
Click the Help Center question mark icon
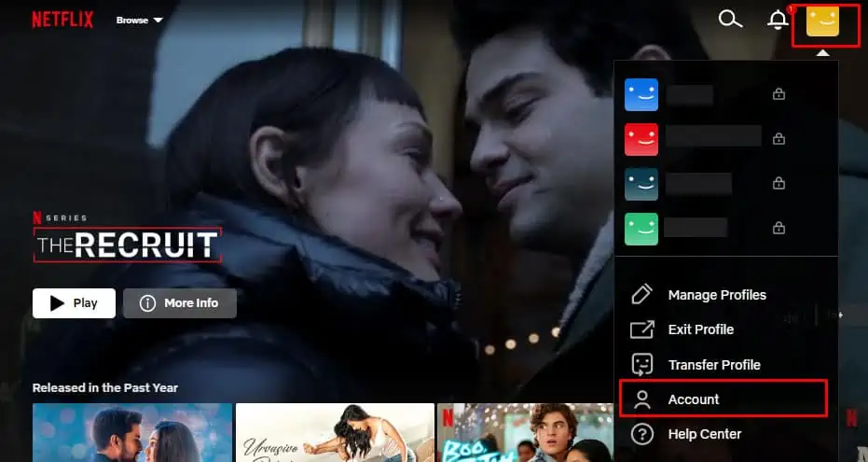pos(642,434)
